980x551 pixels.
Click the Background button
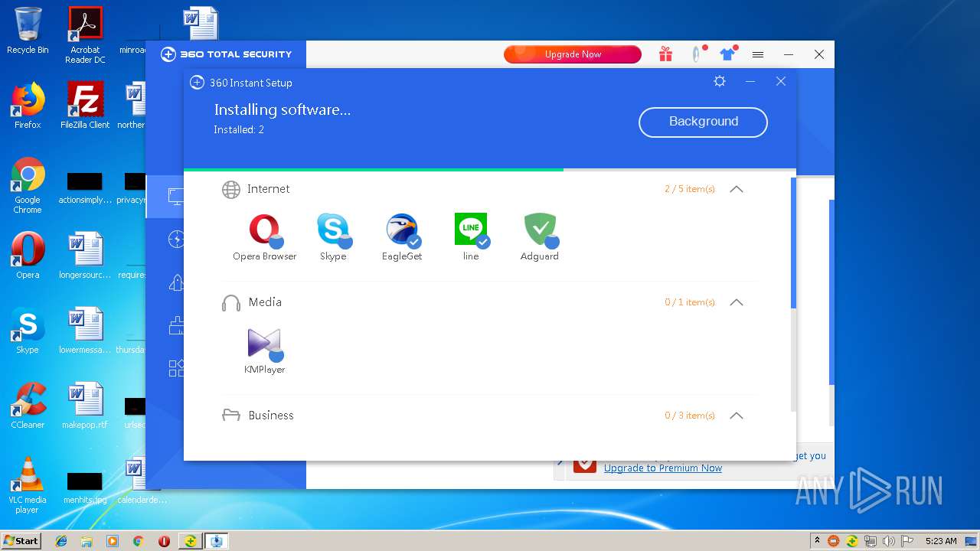click(703, 122)
